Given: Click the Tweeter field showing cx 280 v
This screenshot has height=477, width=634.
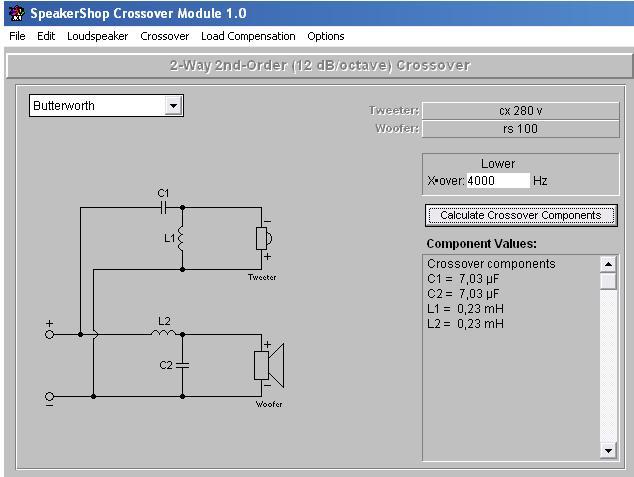Looking at the screenshot, I should [520, 111].
